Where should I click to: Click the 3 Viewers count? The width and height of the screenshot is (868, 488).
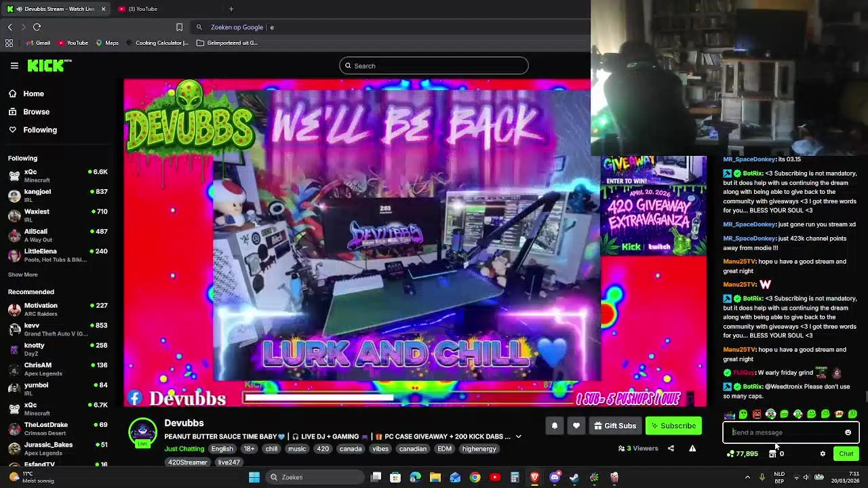[638, 448]
